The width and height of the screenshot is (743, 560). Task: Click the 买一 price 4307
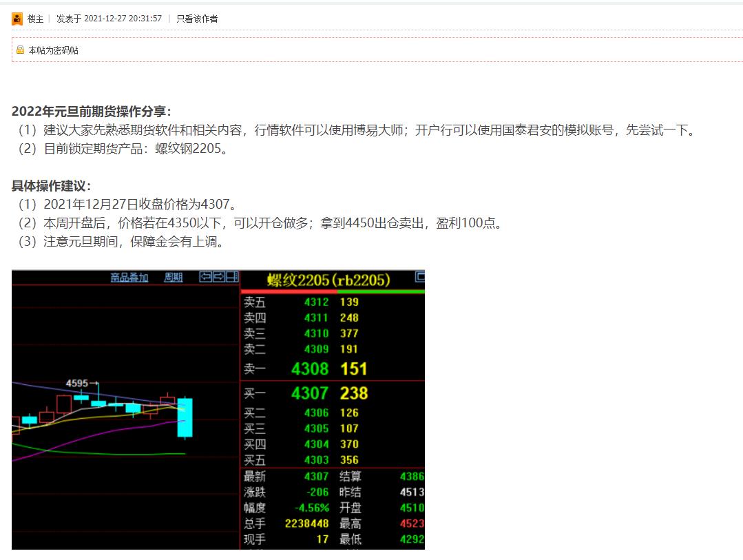pos(310,393)
